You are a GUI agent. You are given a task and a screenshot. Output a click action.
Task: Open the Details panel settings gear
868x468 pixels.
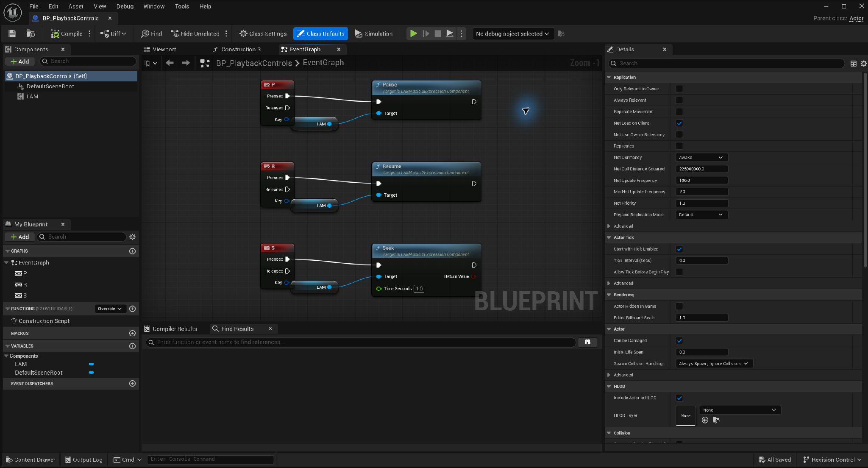tap(863, 63)
